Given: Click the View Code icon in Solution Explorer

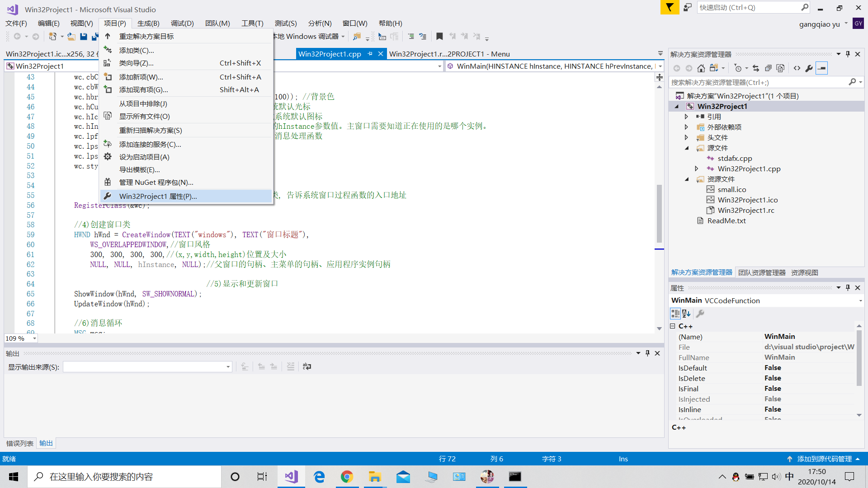Looking at the screenshot, I should (797, 68).
